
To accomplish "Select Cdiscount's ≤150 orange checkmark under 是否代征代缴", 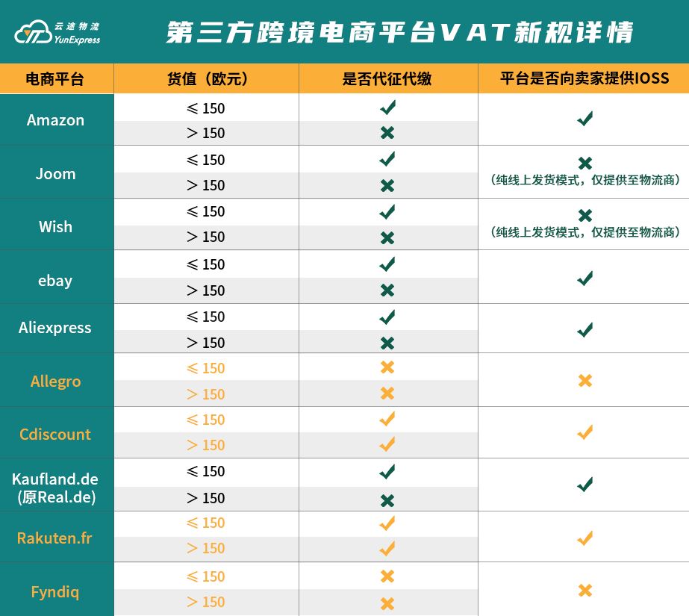I will coord(387,419).
